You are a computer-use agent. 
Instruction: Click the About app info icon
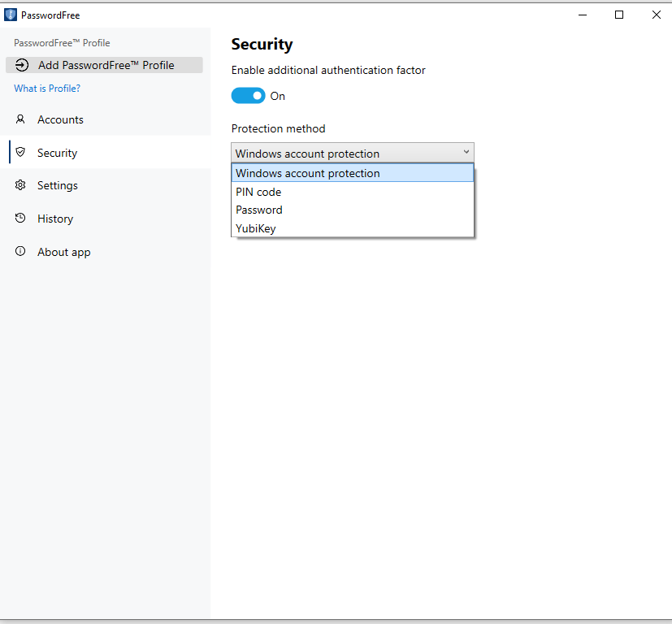point(20,252)
